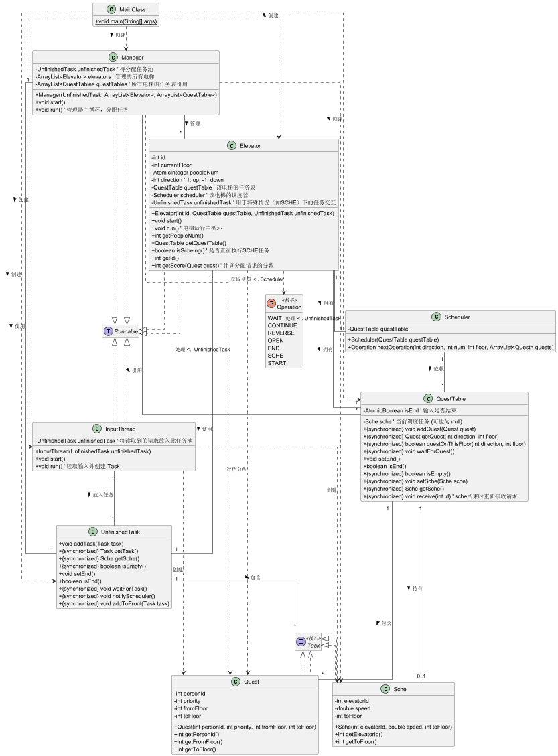Image resolution: width=558 pixels, height=756 pixels.
Task: Click the +int getElevatorId() method
Action: [x=359, y=735]
